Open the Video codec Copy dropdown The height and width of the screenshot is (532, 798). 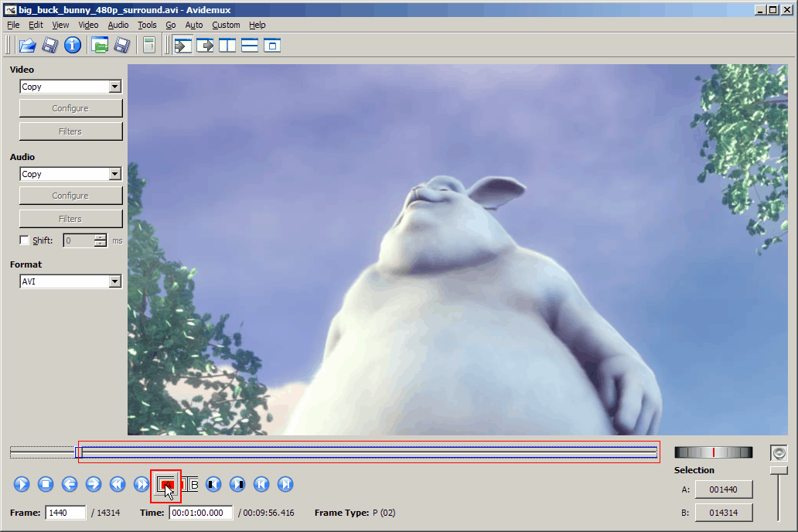(x=115, y=87)
